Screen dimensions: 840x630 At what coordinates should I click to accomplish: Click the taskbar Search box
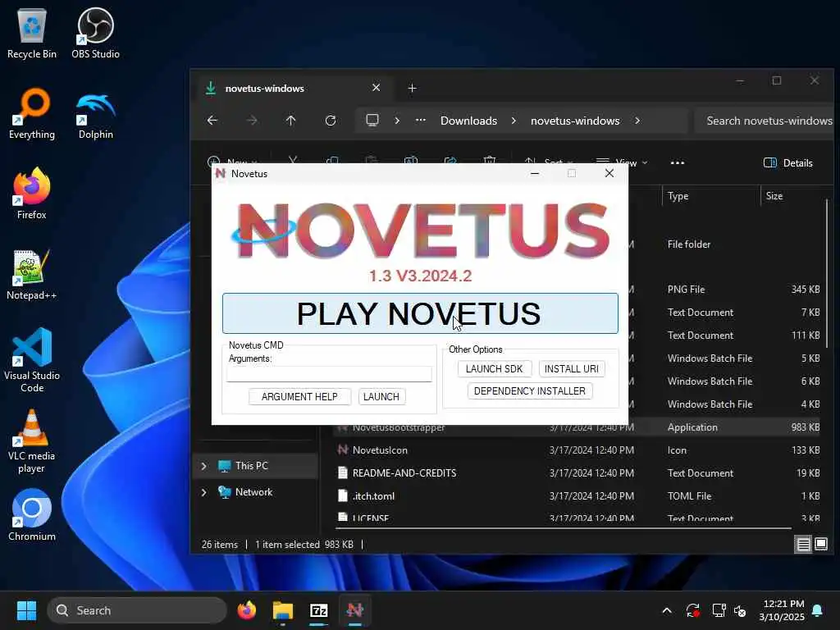click(137, 610)
